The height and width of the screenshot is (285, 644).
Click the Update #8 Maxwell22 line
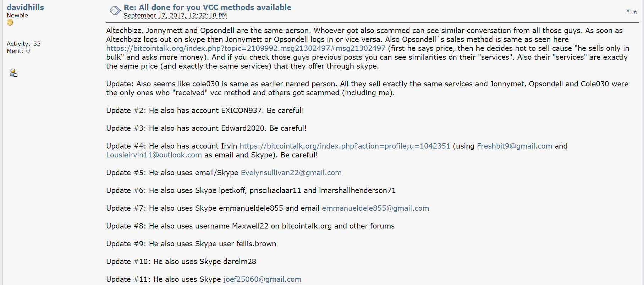250,226
